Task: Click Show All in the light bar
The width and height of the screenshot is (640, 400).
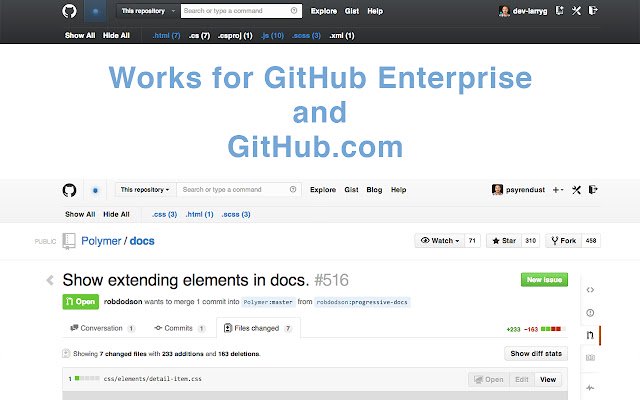Action: 80,214
